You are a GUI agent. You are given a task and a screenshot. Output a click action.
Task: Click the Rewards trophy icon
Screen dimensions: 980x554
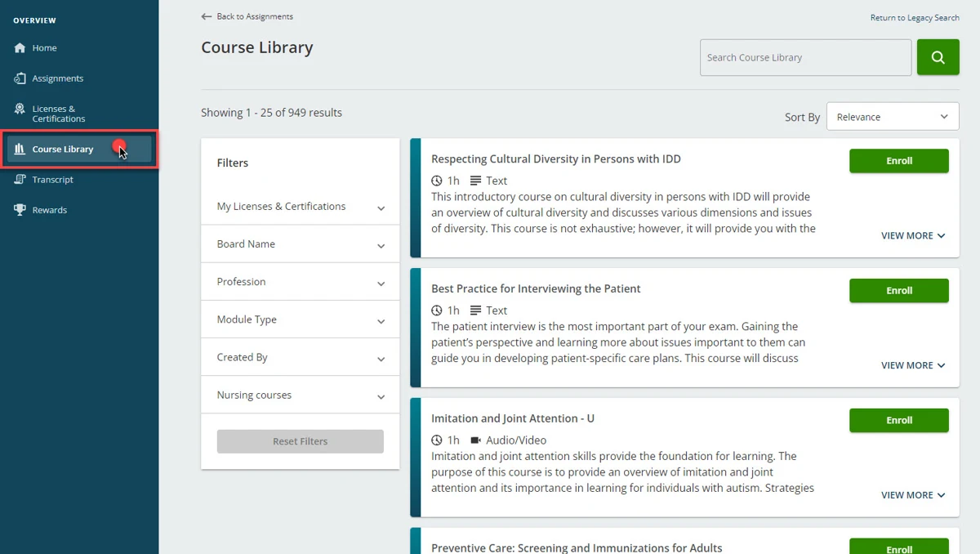click(20, 210)
